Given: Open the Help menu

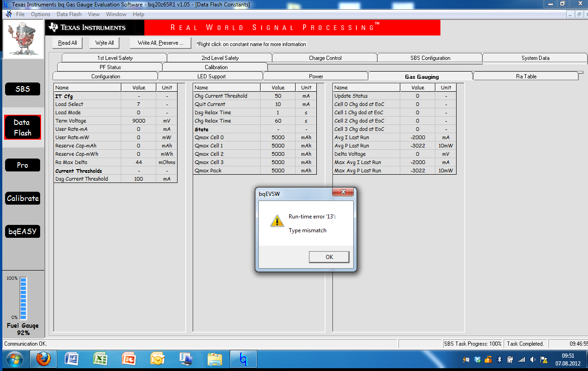Looking at the screenshot, I should tap(138, 14).
